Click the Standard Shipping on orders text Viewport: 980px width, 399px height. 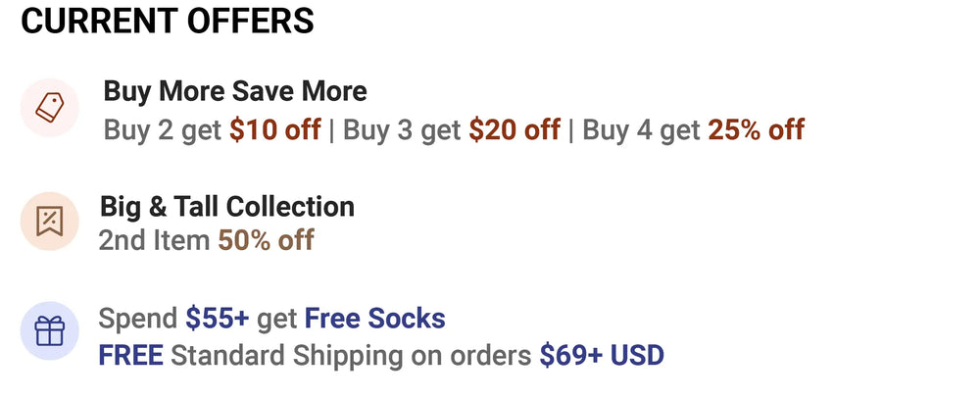click(x=353, y=355)
